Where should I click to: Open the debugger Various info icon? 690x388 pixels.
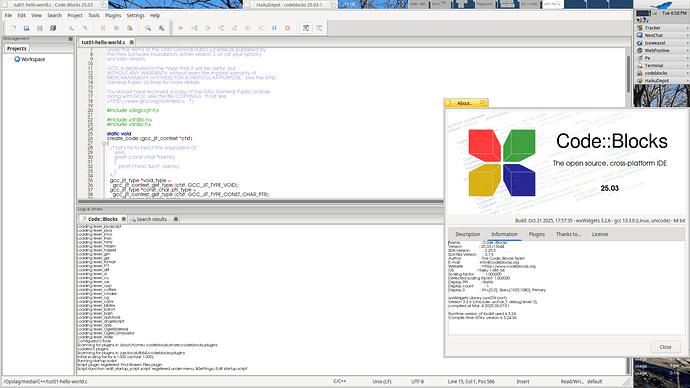click(x=319, y=28)
